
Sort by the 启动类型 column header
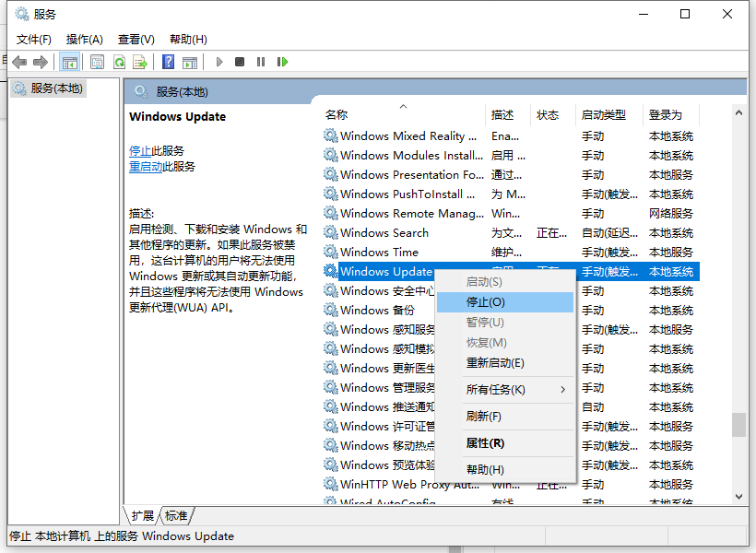[609, 114]
